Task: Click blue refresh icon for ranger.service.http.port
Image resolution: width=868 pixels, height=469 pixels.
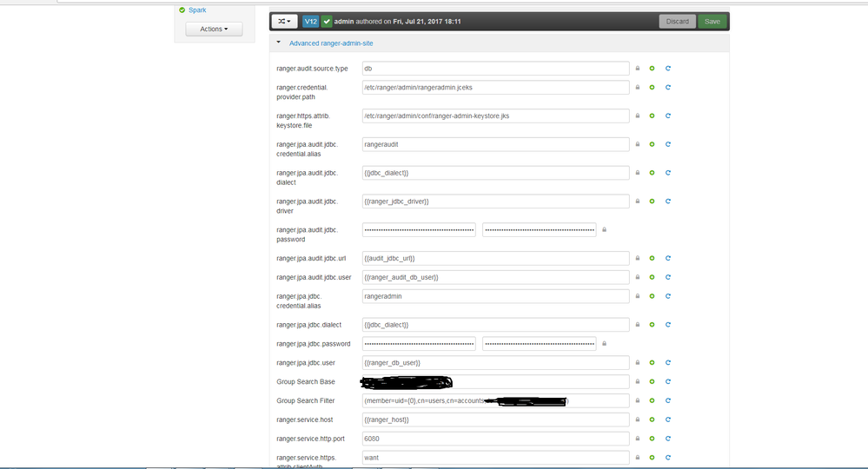Action: click(x=668, y=439)
